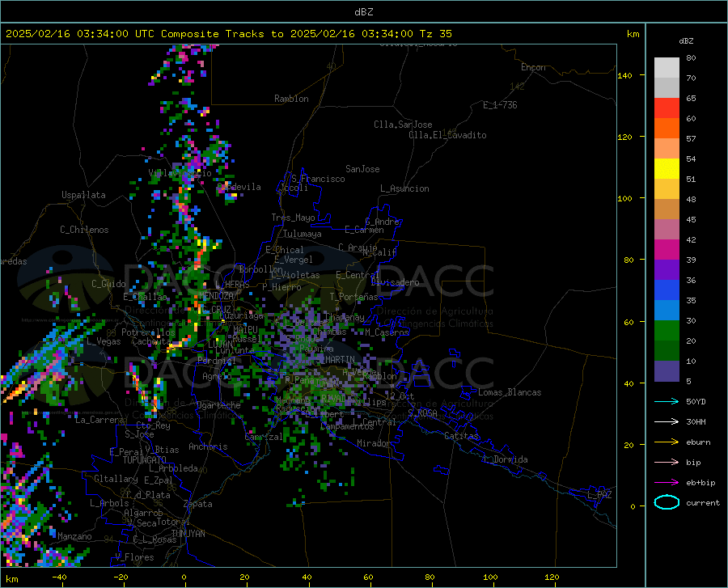The width and height of the screenshot is (728, 588).
Task: Select the magenta swatch in dBZ legend
Action: click(667, 250)
